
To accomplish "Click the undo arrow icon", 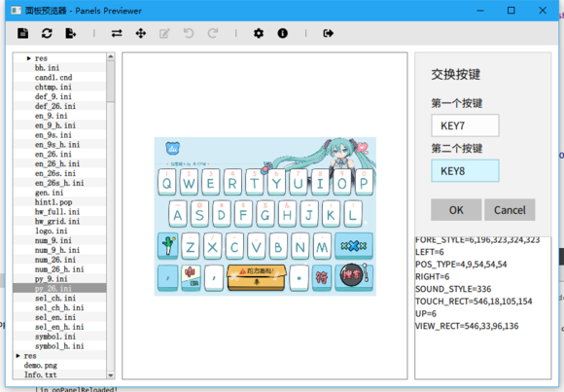I will [189, 33].
